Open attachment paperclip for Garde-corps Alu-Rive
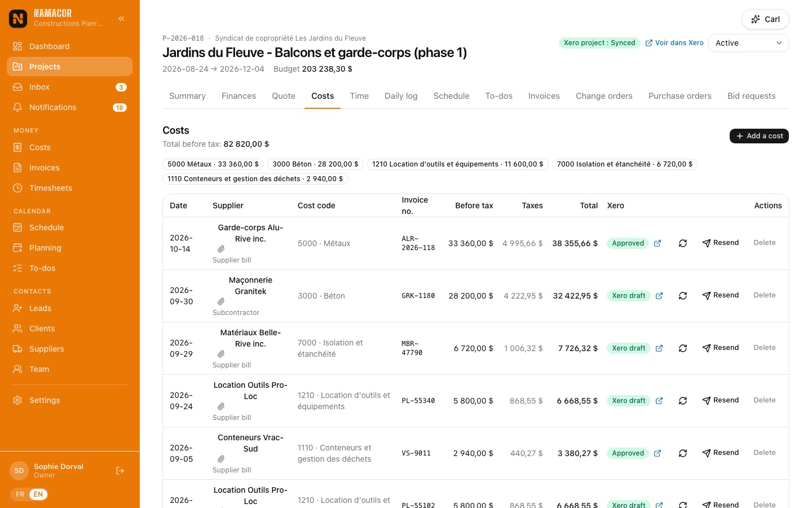Screen dimensions: 812x508 click(221, 249)
